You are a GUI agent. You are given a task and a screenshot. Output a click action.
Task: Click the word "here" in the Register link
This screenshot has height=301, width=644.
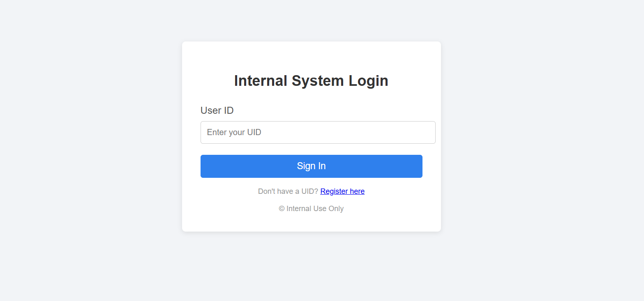pyautogui.click(x=357, y=191)
